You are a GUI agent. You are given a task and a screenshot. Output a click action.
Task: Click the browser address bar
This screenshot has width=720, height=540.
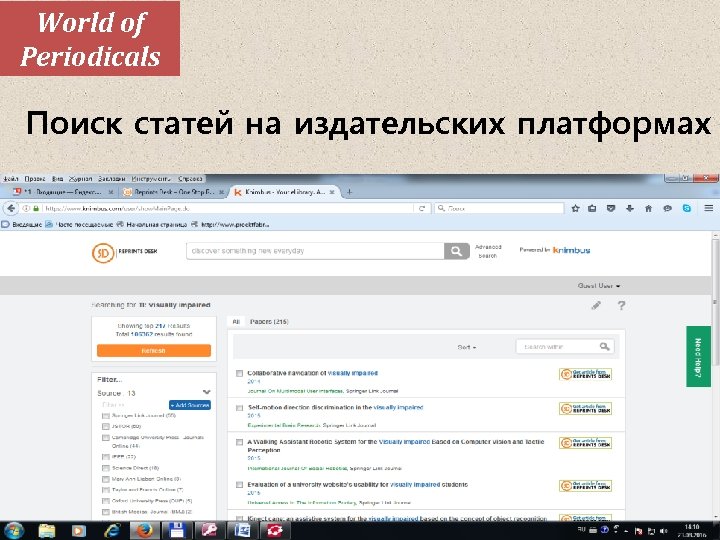click(227, 208)
